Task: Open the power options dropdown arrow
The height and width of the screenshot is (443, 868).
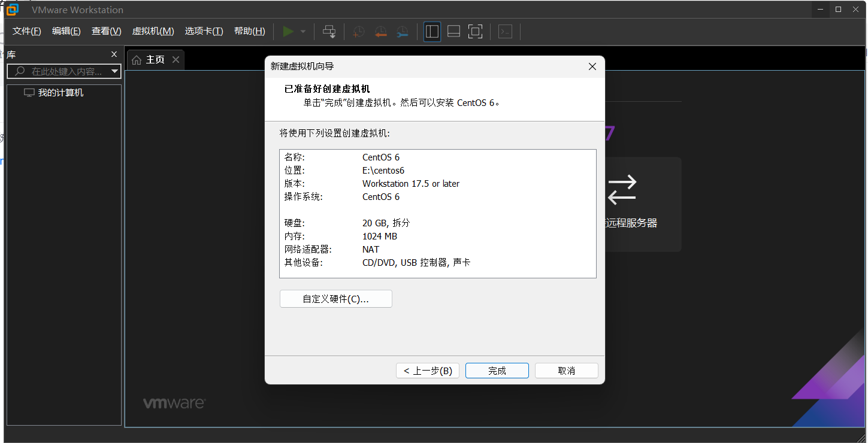Action: click(x=303, y=31)
